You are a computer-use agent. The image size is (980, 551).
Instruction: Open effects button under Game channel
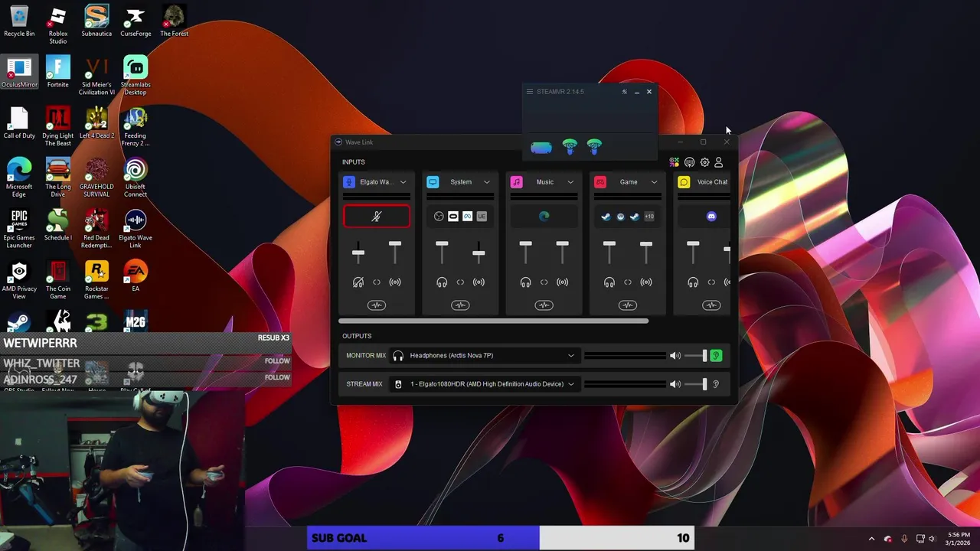[628, 305]
